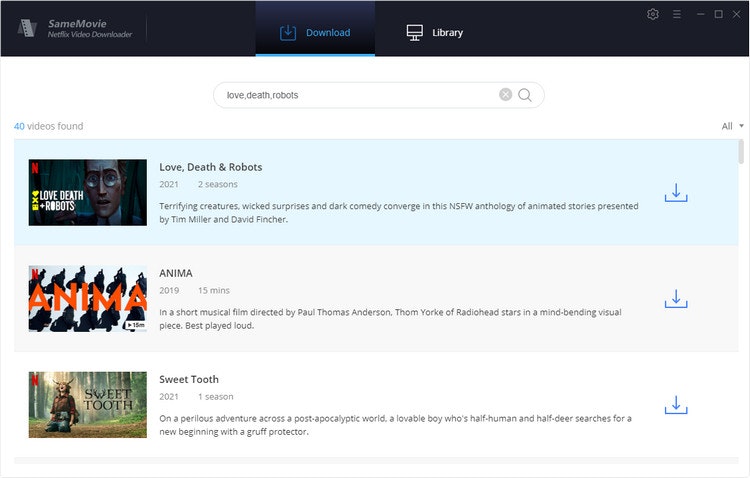750x478 pixels.
Task: Click '2019' year of ANIMA
Action: point(169,290)
